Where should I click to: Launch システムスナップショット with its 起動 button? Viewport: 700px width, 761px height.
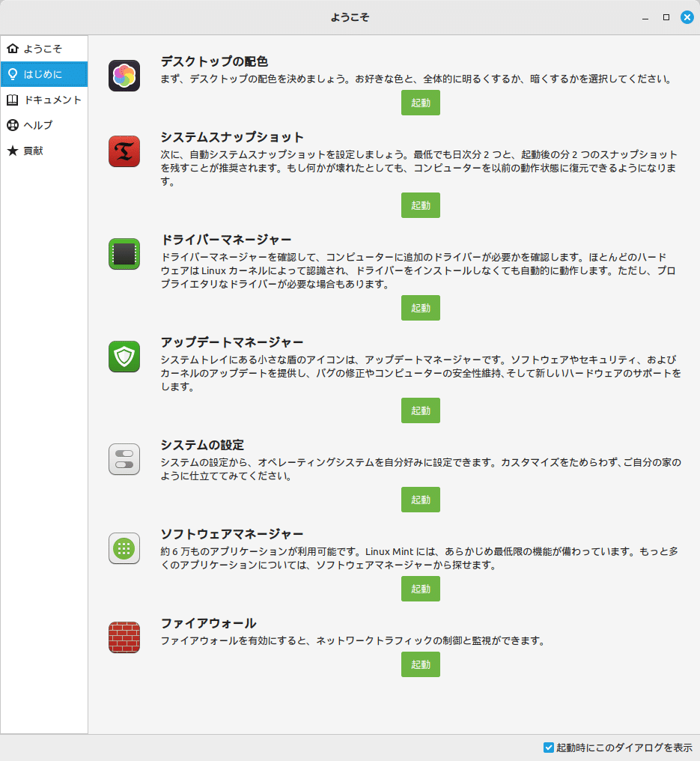tap(421, 205)
